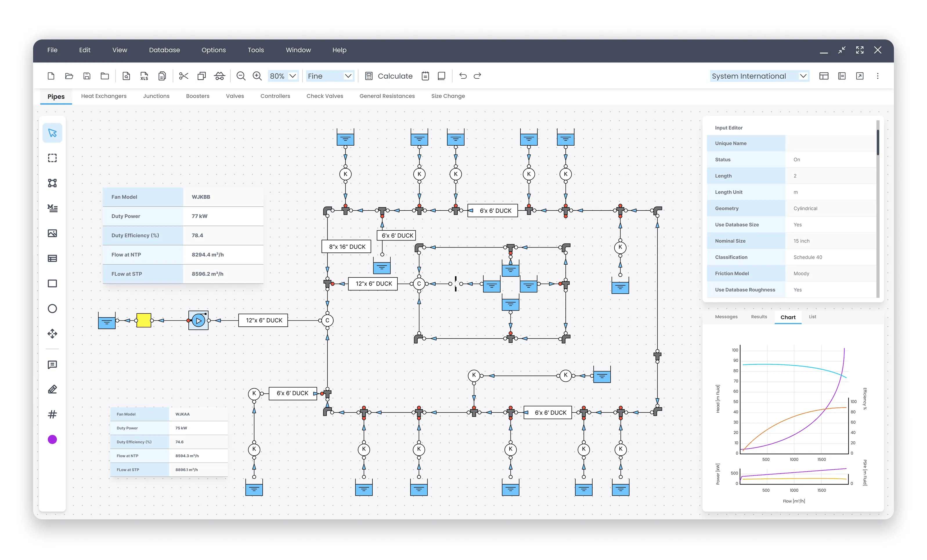Switch to the List tab
Viewport: 927px width, 560px height.
(813, 317)
